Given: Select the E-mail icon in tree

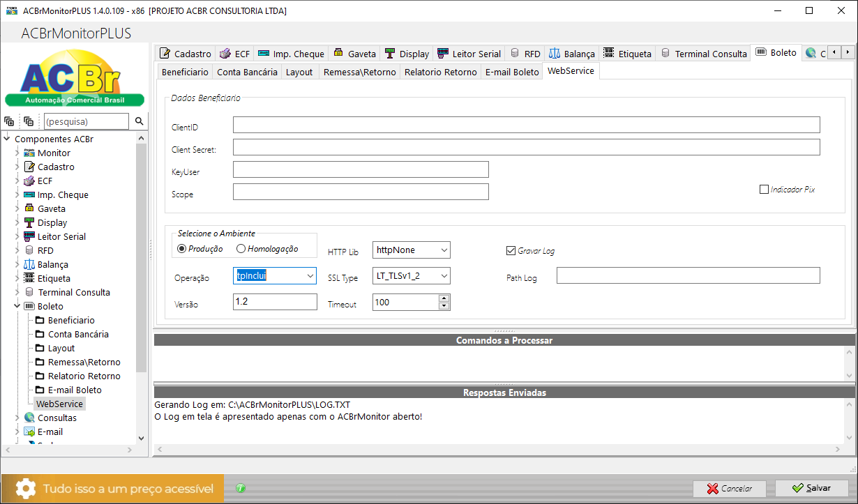Looking at the screenshot, I should (29, 432).
